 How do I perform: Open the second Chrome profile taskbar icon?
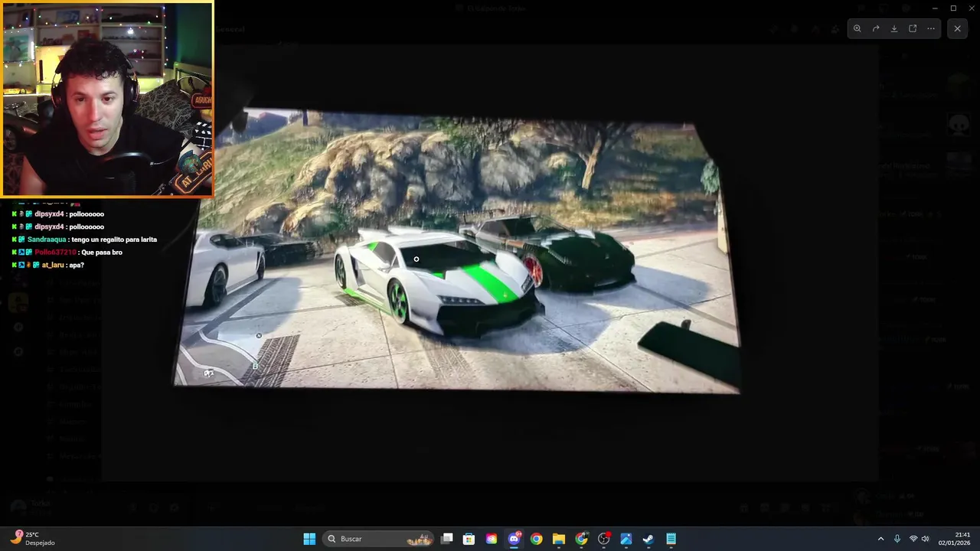[x=582, y=539]
